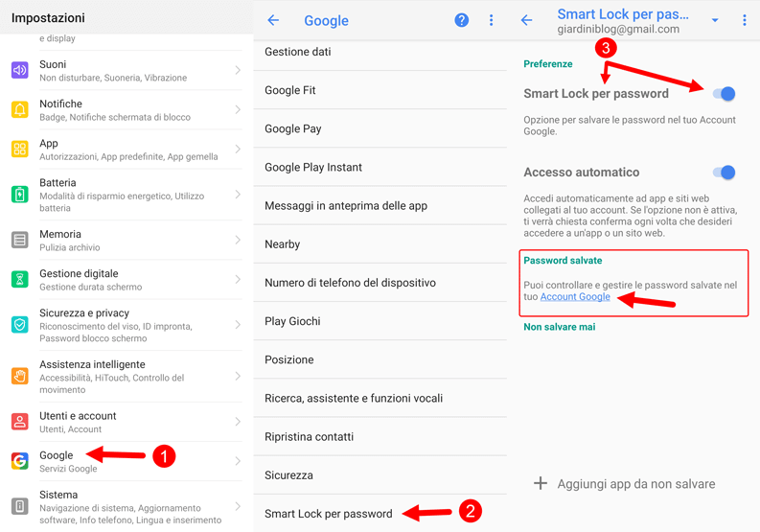Tap plus icon beside Aggiungi app
Viewport: 760px width, 532px height.
click(x=541, y=483)
